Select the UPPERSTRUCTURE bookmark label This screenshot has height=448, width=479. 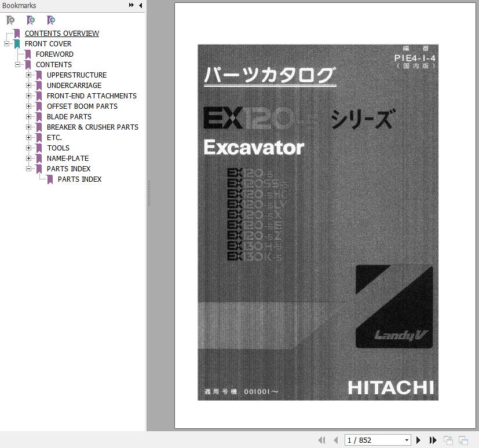coord(76,75)
